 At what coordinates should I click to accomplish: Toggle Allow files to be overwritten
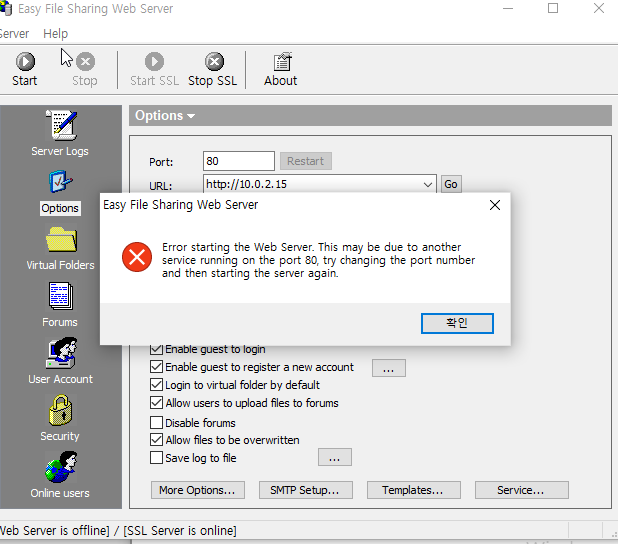(156, 440)
